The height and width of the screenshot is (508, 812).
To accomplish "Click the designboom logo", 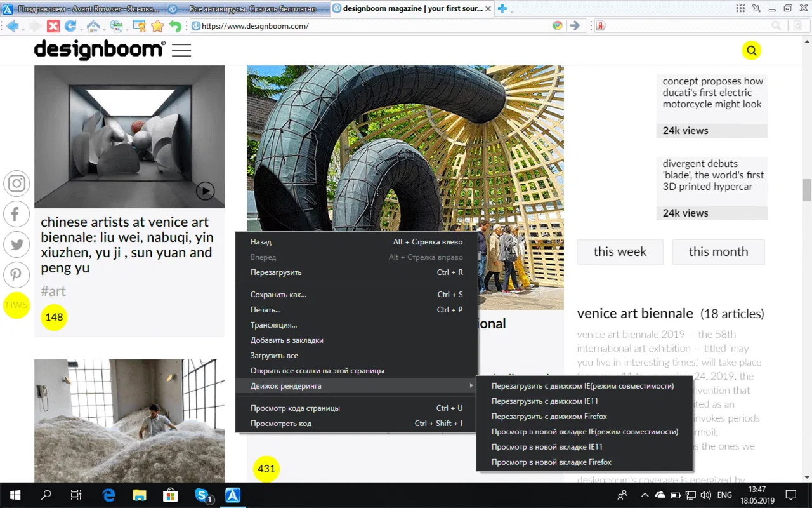I will pos(100,50).
